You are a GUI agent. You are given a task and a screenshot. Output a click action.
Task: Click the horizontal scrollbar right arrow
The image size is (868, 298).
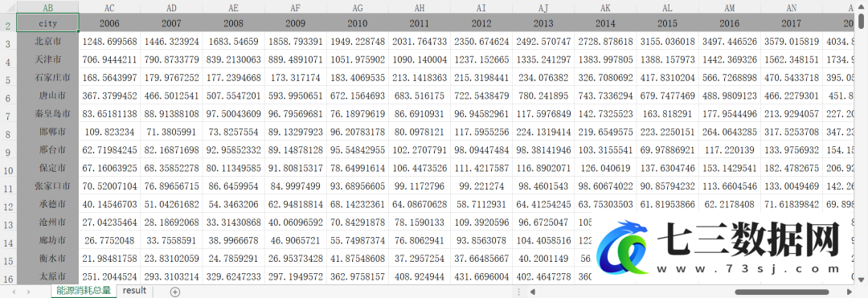pos(850,292)
